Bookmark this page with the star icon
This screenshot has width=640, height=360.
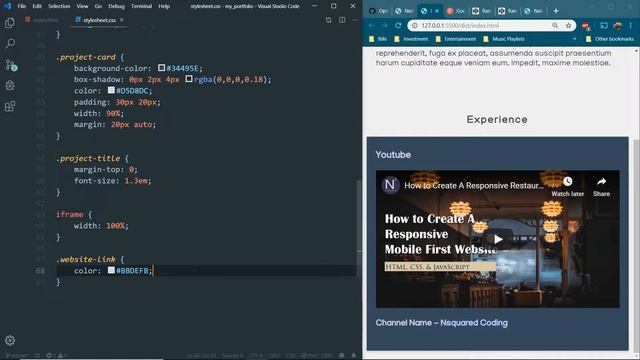click(568, 25)
